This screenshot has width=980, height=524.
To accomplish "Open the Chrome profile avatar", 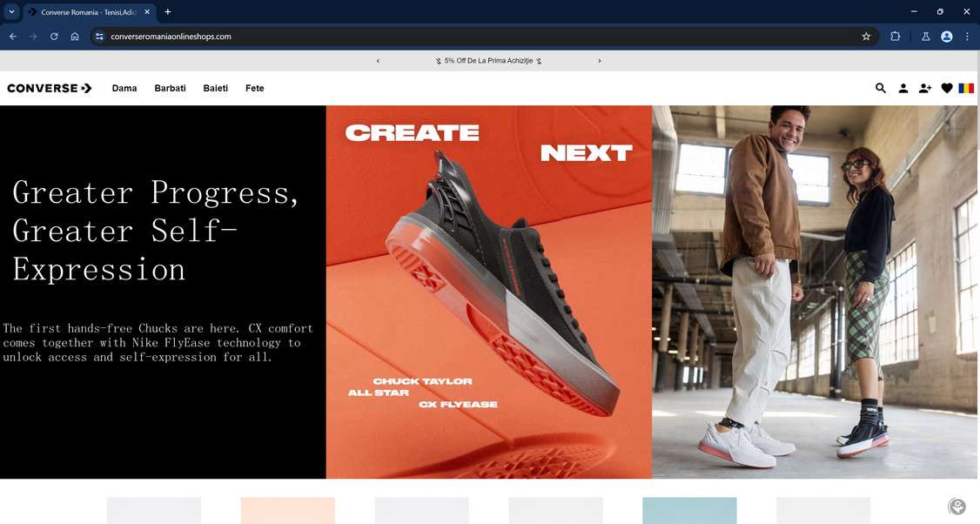I will (947, 37).
